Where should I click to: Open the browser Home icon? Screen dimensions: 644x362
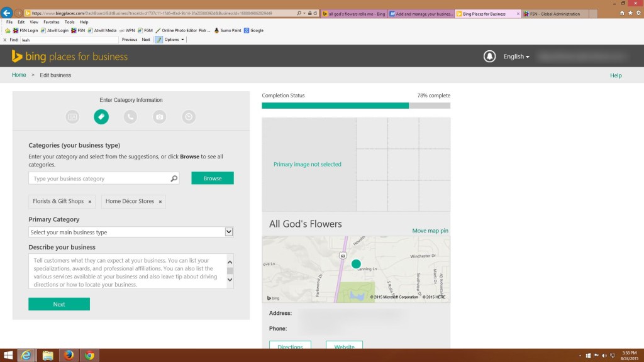[622, 13]
